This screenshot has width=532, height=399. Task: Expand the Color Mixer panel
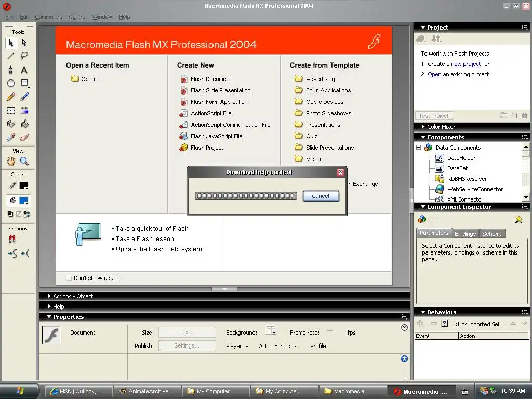(x=423, y=127)
